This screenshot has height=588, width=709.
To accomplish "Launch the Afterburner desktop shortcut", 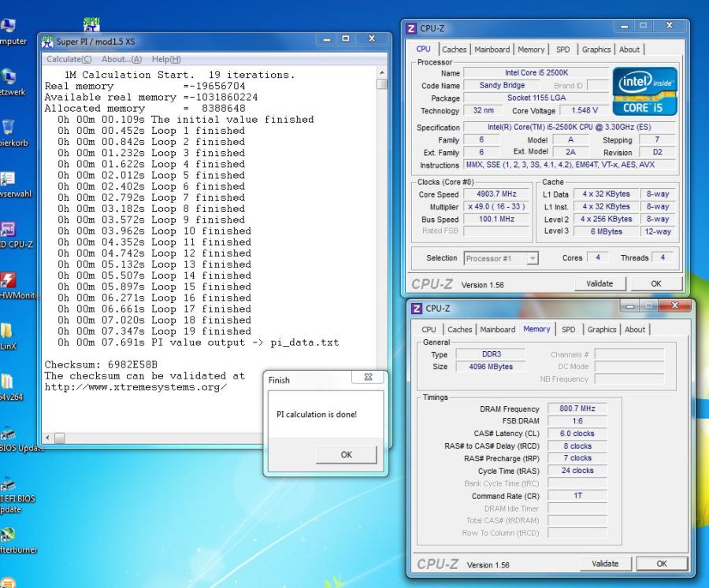I will coord(8,534).
